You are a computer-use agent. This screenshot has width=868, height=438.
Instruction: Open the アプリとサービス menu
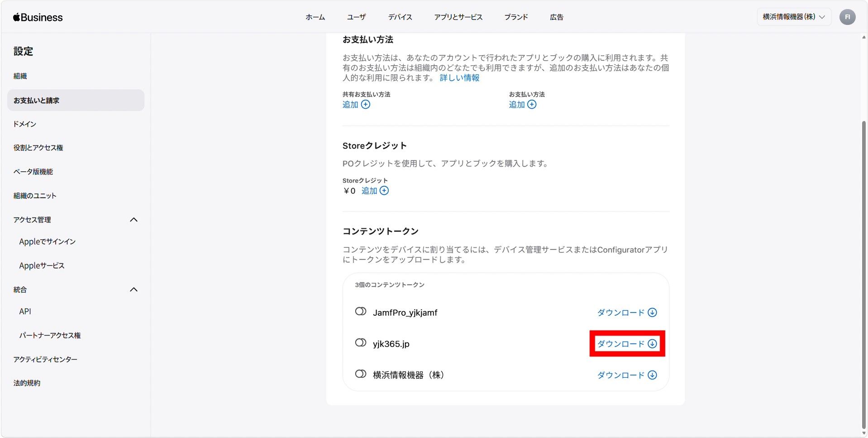point(458,17)
